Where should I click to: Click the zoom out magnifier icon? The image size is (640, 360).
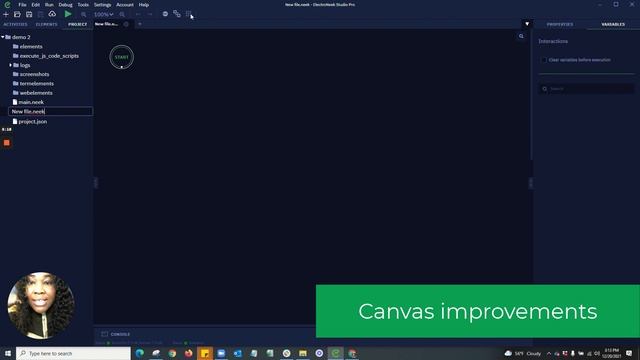(x=84, y=14)
